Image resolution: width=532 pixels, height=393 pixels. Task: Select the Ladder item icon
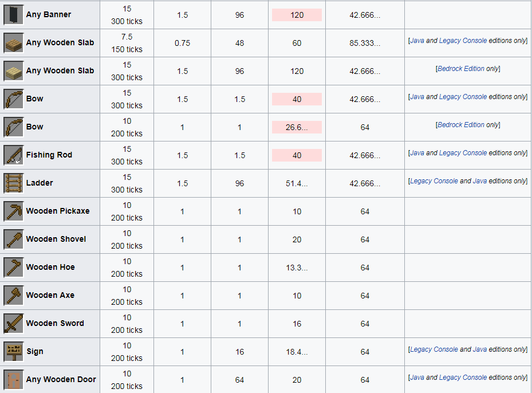13,183
